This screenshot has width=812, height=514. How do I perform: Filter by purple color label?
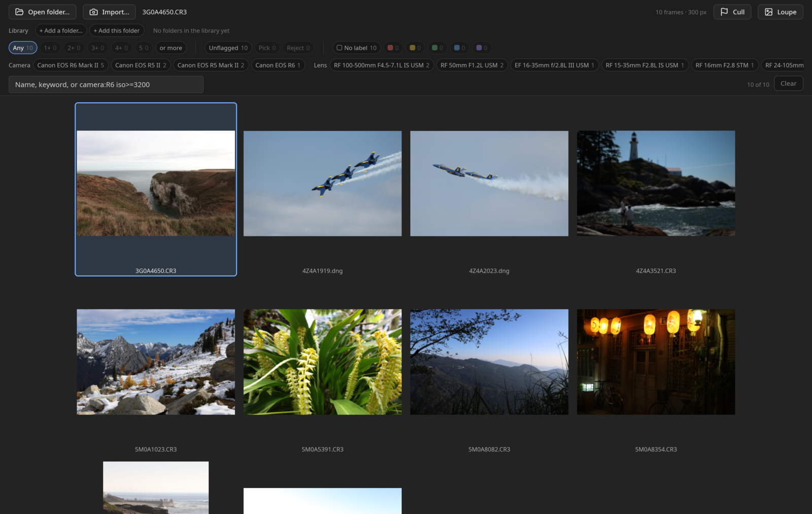(482, 48)
